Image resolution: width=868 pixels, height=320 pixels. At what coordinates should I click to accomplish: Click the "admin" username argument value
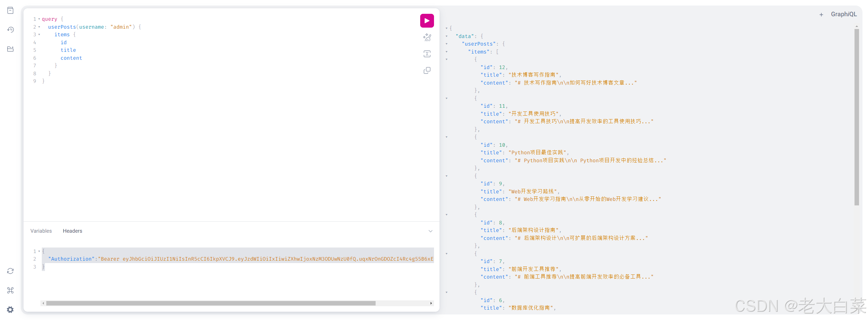click(x=121, y=27)
